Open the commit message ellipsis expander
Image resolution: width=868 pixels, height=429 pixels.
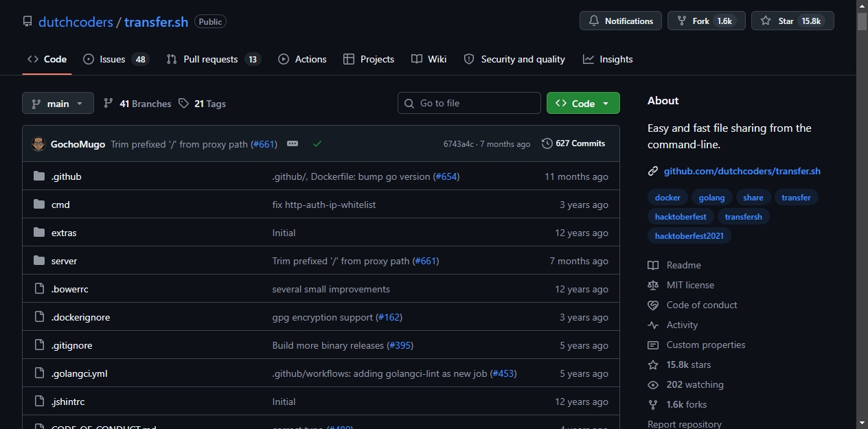[x=293, y=143]
